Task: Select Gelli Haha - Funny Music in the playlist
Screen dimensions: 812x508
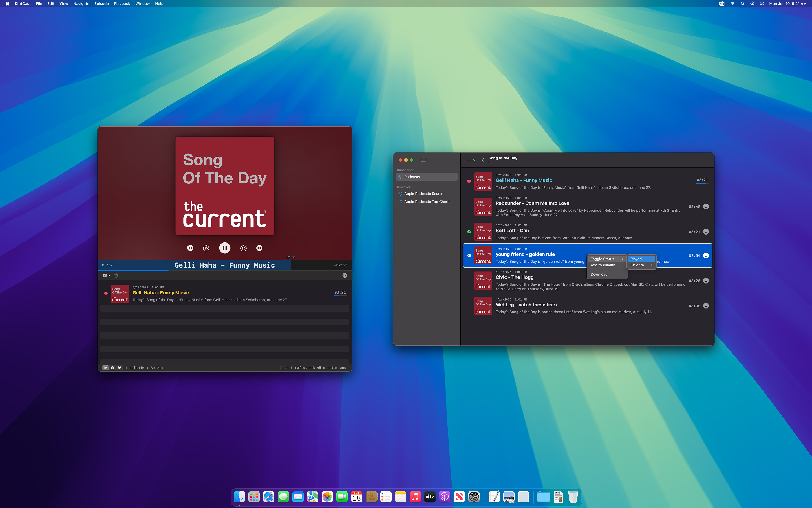Action: click(225, 294)
